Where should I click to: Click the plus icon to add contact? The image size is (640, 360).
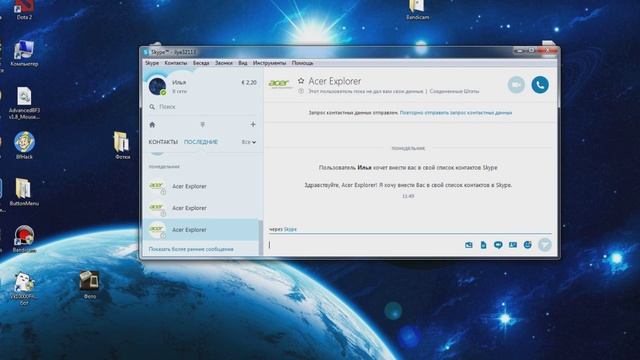pos(253,124)
